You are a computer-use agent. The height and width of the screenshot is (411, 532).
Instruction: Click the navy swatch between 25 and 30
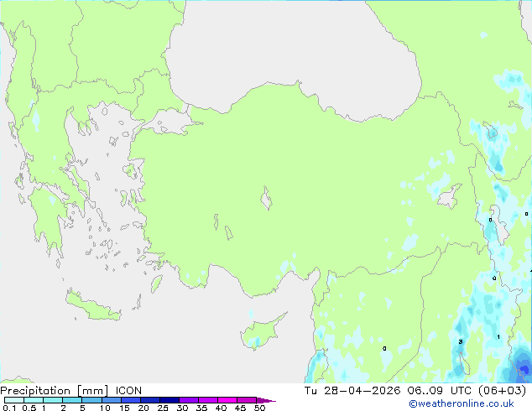(x=170, y=400)
